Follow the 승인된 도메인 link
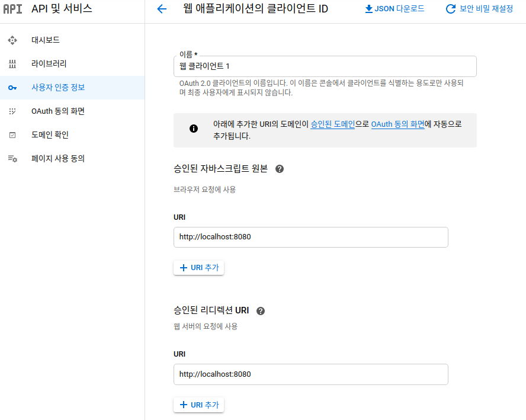 [x=332, y=124]
